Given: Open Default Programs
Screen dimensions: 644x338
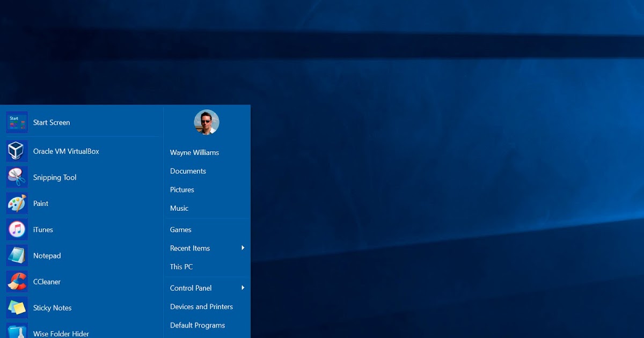Looking at the screenshot, I should coord(197,325).
